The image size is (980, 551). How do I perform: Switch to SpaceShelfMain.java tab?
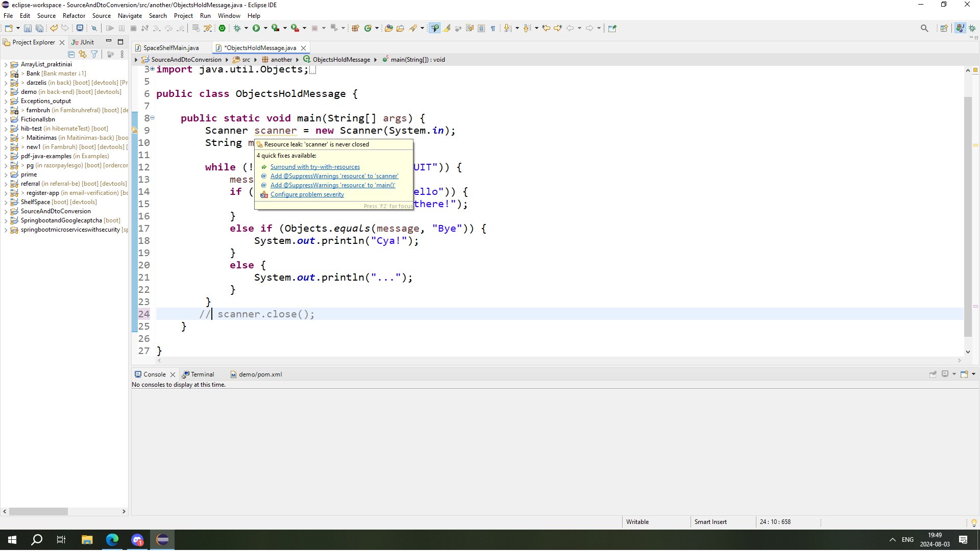click(170, 48)
